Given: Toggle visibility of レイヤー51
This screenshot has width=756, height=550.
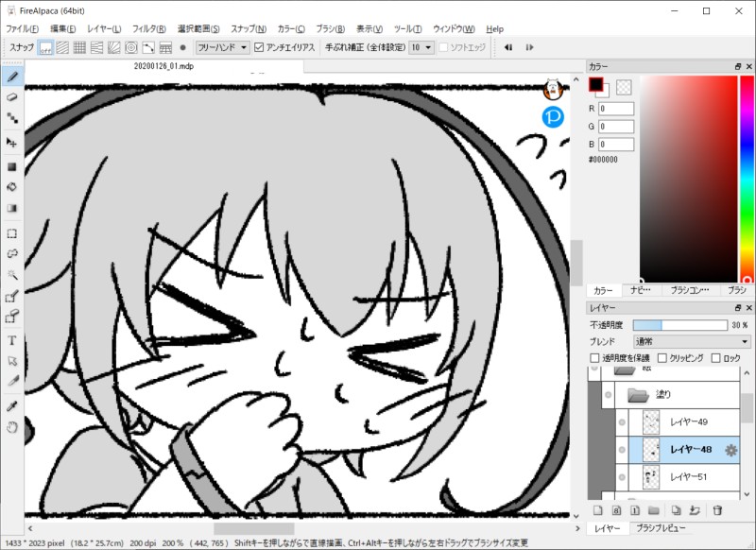Looking at the screenshot, I should tap(622, 476).
